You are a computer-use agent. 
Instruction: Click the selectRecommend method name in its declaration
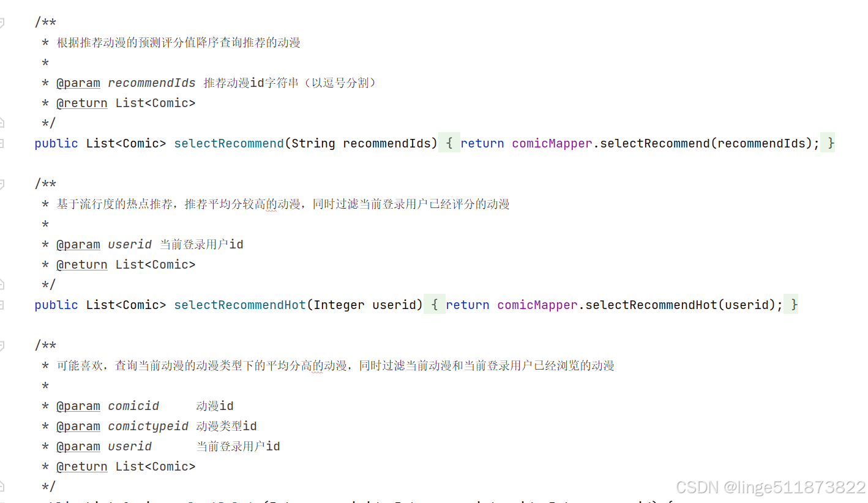pos(229,143)
